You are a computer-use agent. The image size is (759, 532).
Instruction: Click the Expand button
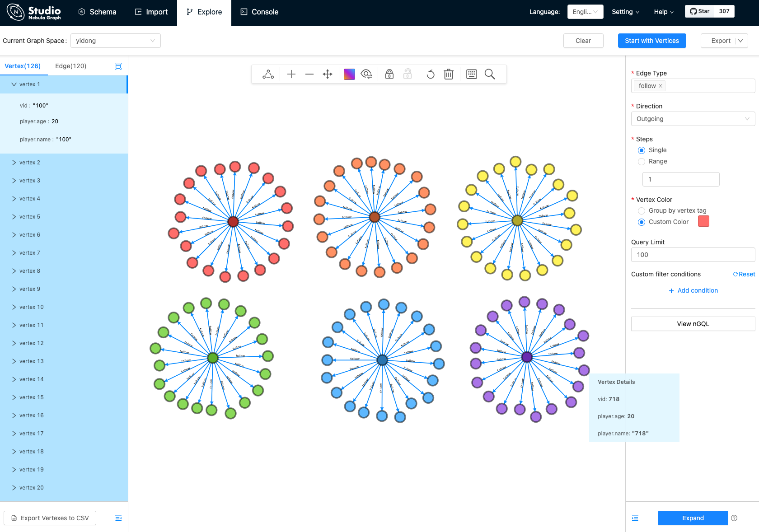[x=693, y=518]
